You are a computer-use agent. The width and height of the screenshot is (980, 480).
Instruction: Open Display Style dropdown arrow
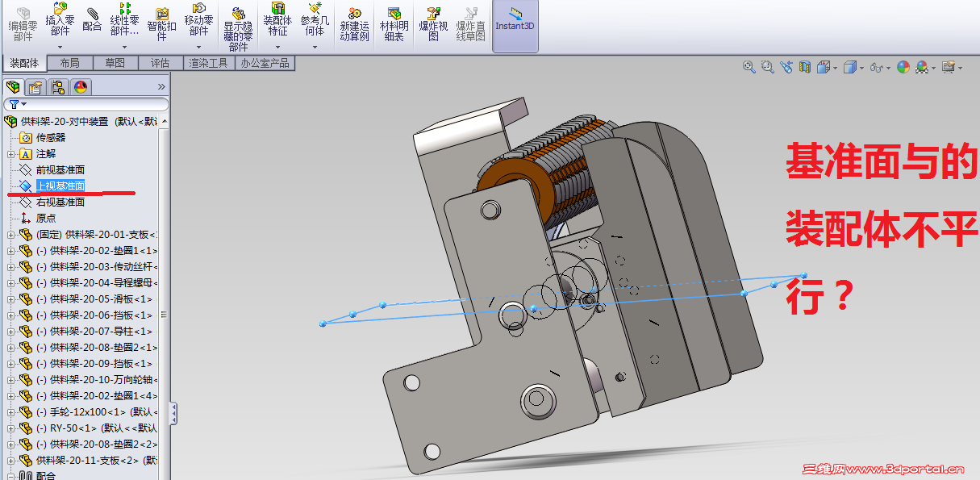861,69
